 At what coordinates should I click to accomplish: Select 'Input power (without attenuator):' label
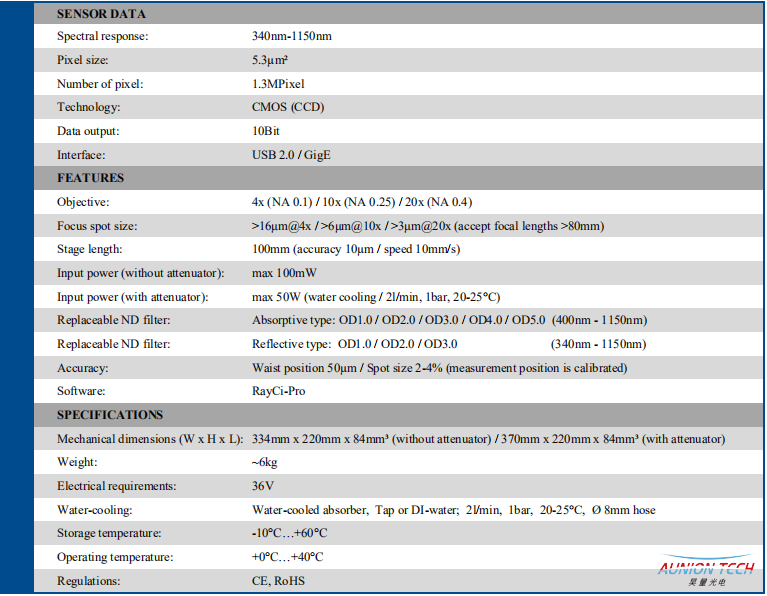(x=140, y=273)
